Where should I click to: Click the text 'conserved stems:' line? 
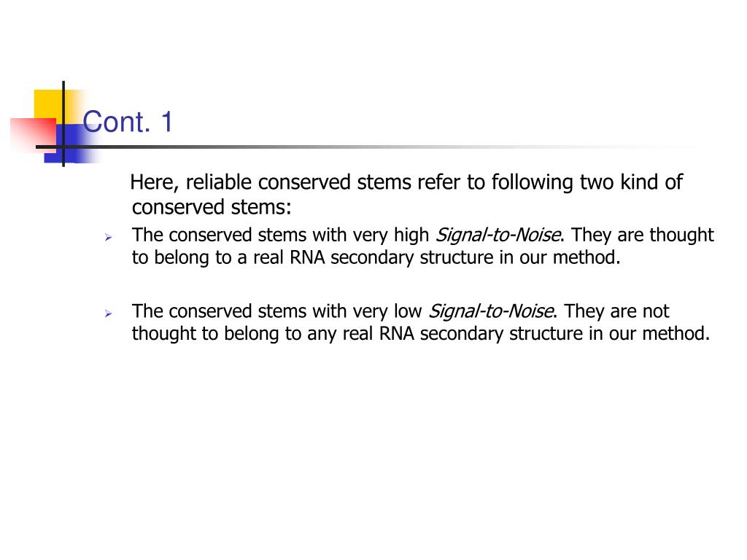[x=212, y=207]
